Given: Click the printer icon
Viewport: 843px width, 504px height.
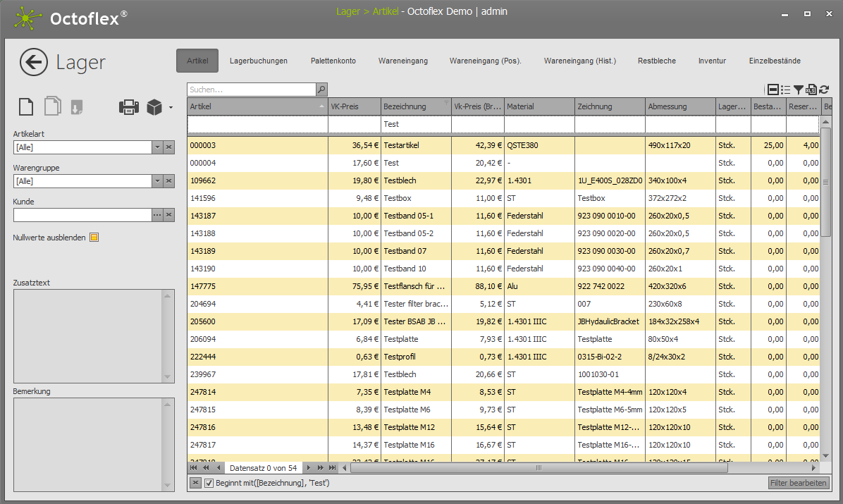Looking at the screenshot, I should [x=128, y=107].
